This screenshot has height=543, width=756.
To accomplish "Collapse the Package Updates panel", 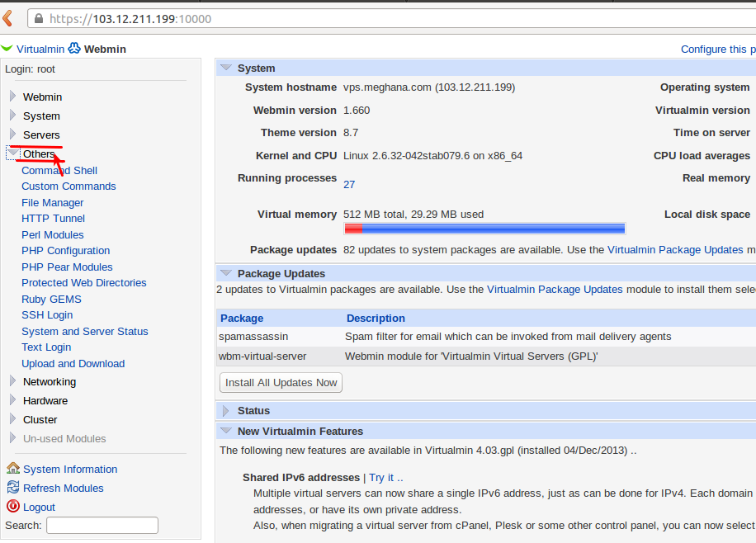I will [225, 273].
